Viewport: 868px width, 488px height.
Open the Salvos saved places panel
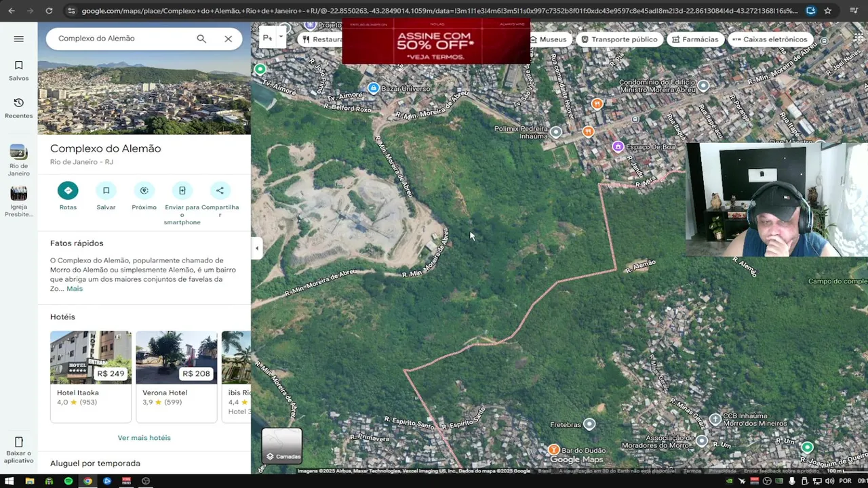(x=18, y=70)
